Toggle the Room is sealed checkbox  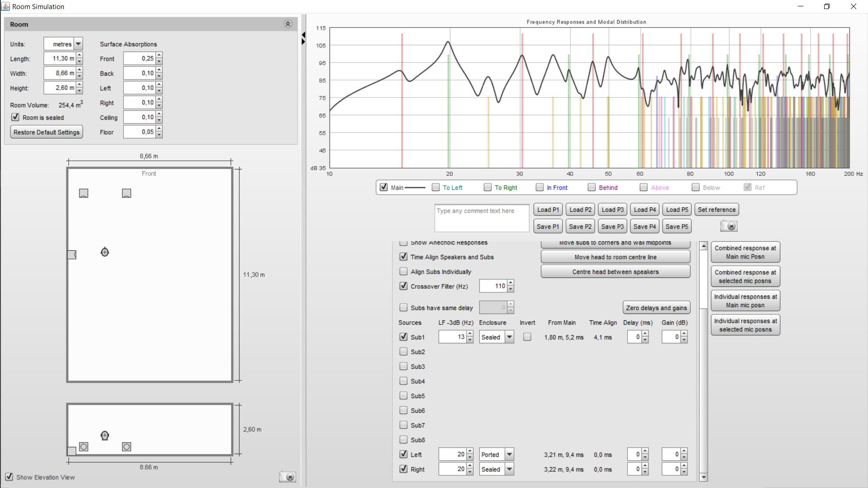(x=15, y=117)
